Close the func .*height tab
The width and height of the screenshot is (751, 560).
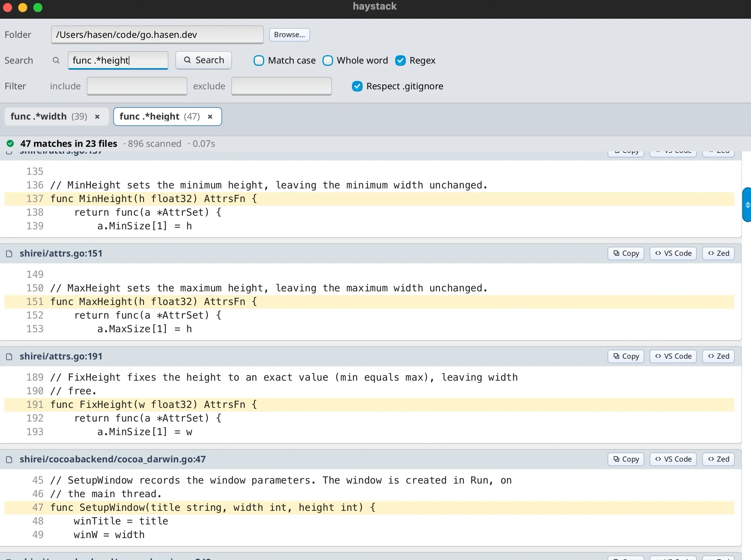(x=210, y=117)
